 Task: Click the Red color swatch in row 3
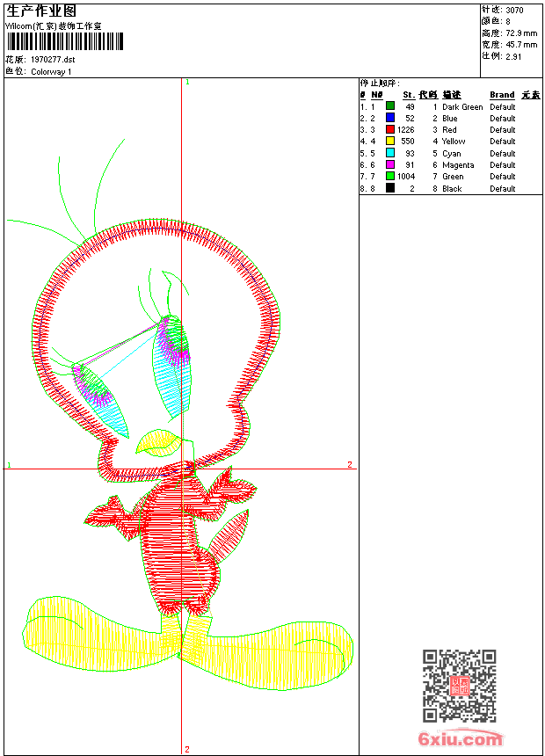(x=390, y=129)
